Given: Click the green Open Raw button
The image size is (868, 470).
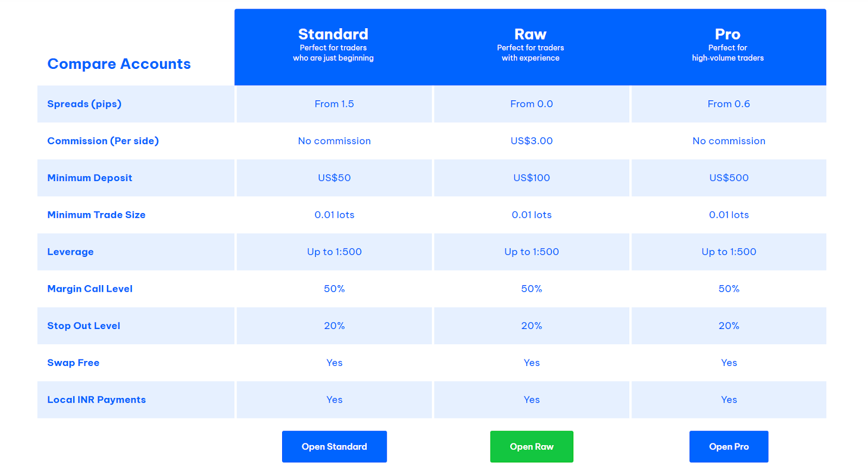Looking at the screenshot, I should (x=532, y=447).
